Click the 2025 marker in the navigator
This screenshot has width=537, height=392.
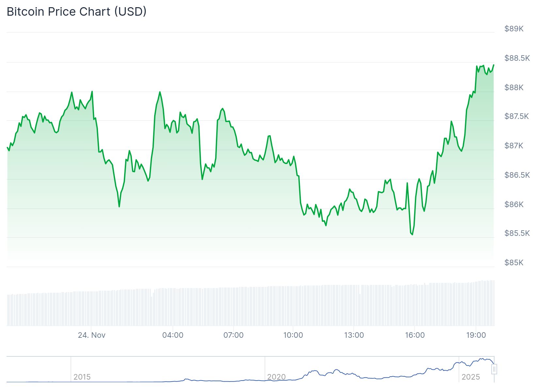[x=471, y=377]
